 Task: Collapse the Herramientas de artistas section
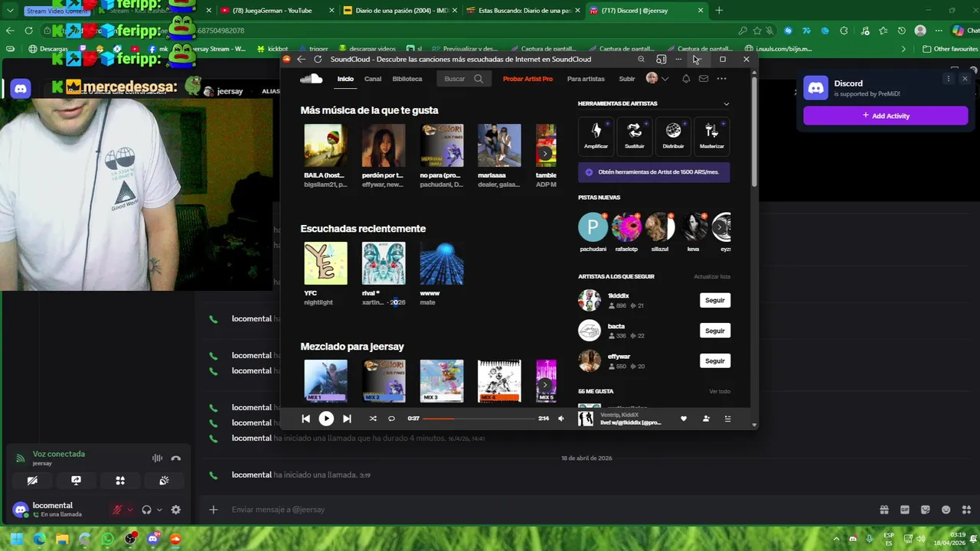pyautogui.click(x=726, y=104)
